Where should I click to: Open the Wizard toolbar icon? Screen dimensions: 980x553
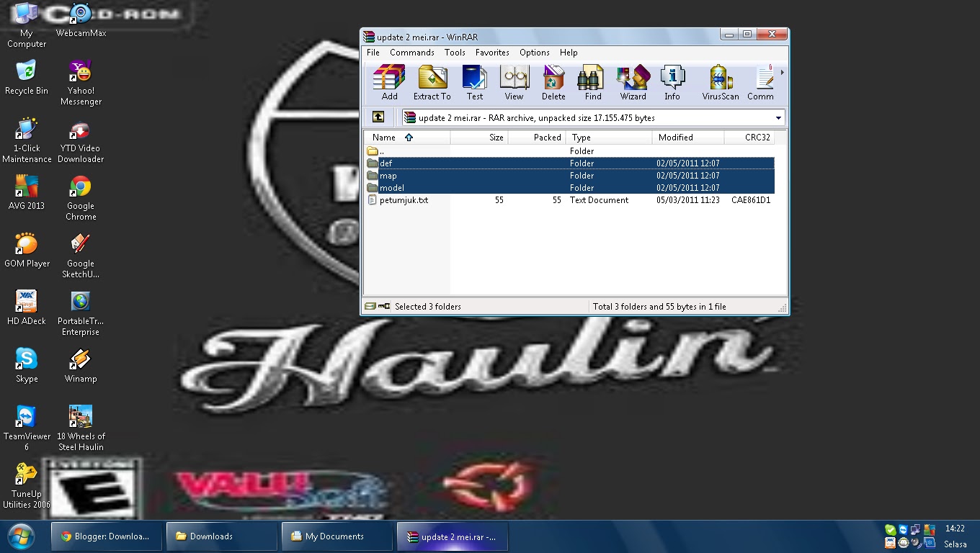click(x=633, y=83)
